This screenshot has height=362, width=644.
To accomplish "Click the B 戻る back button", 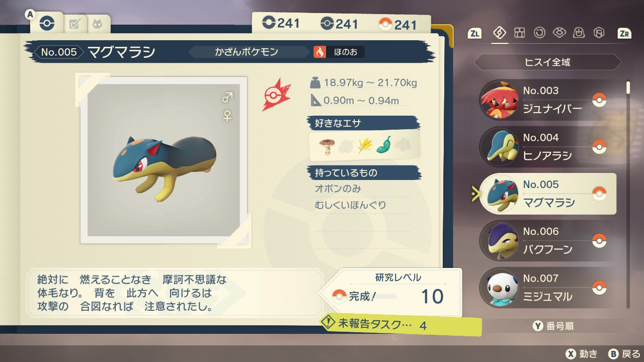I will [x=624, y=353].
